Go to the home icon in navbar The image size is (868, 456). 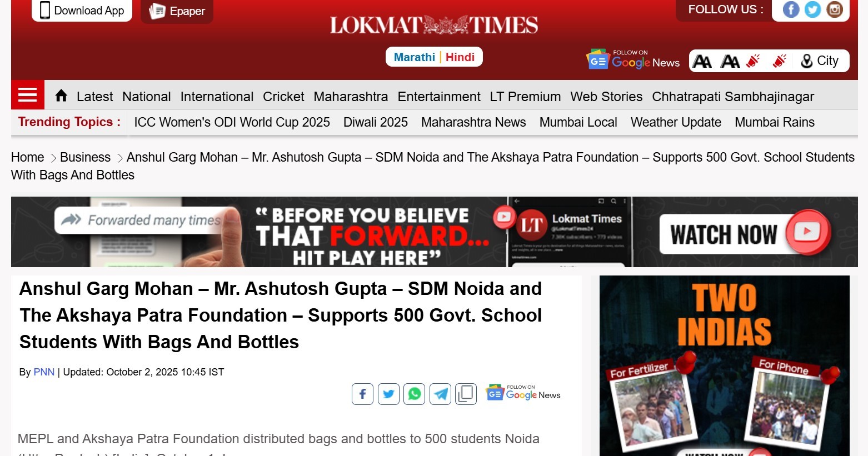[x=61, y=96]
